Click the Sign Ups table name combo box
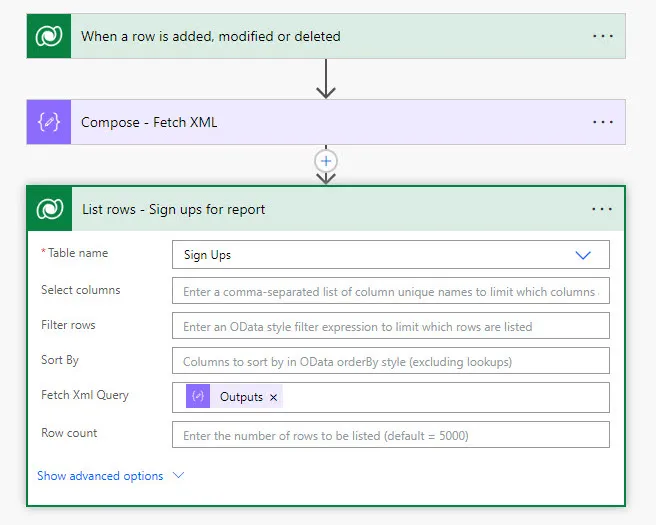Image resolution: width=656 pixels, height=525 pixels. 391,255
